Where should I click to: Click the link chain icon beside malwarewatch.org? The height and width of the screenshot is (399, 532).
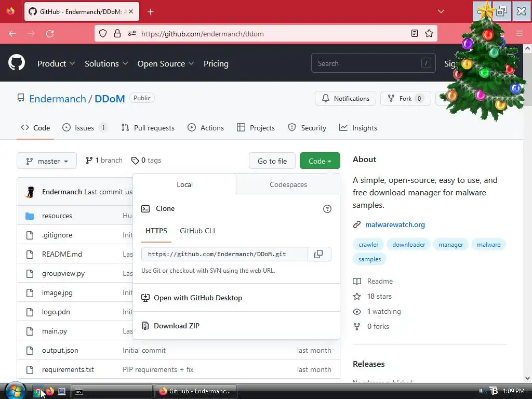pyautogui.click(x=357, y=224)
